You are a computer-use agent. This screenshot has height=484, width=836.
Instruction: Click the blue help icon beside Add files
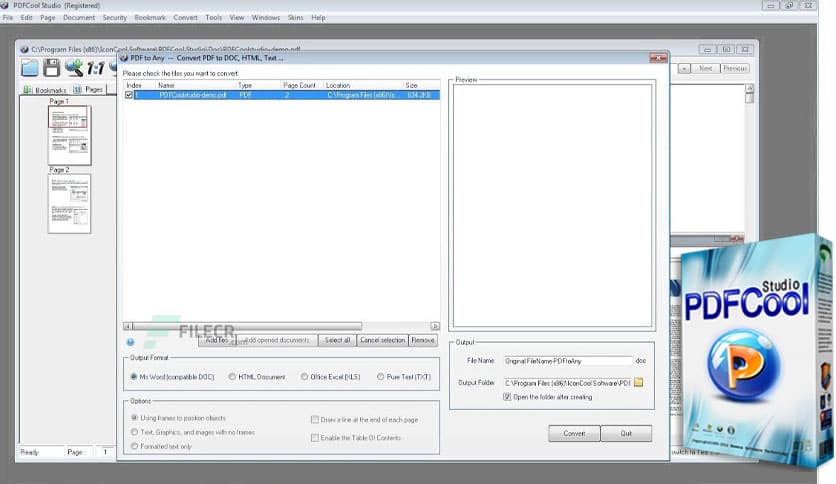click(x=130, y=342)
